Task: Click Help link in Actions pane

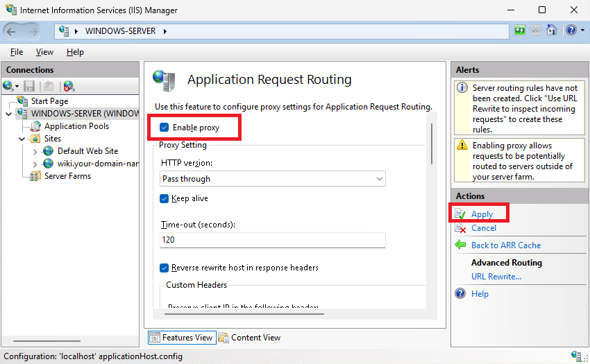Action: tap(480, 294)
